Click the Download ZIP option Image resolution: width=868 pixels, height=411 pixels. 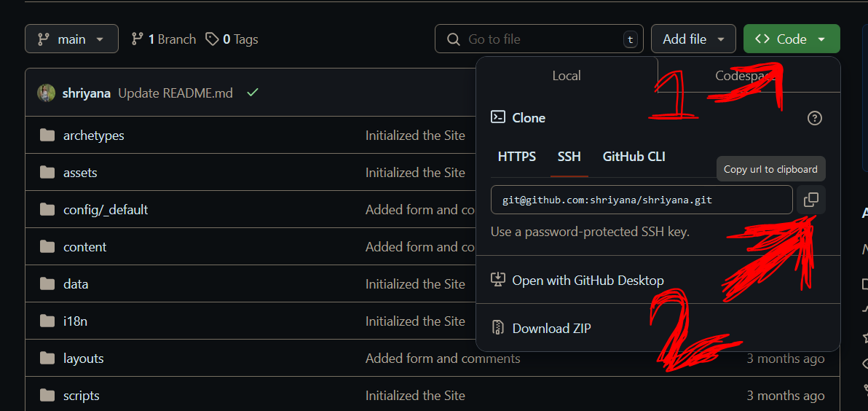point(551,329)
